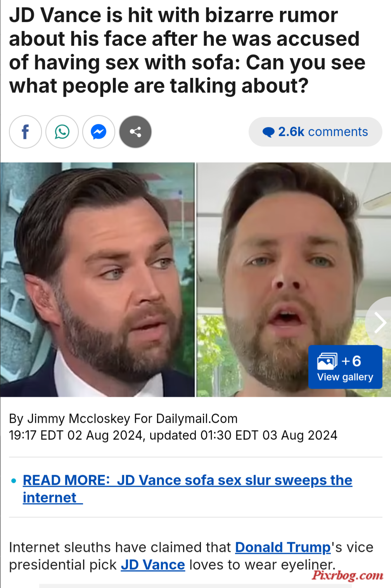Open the gray share options icon
Image resolution: width=391 pixels, height=588 pixels.
(x=135, y=132)
